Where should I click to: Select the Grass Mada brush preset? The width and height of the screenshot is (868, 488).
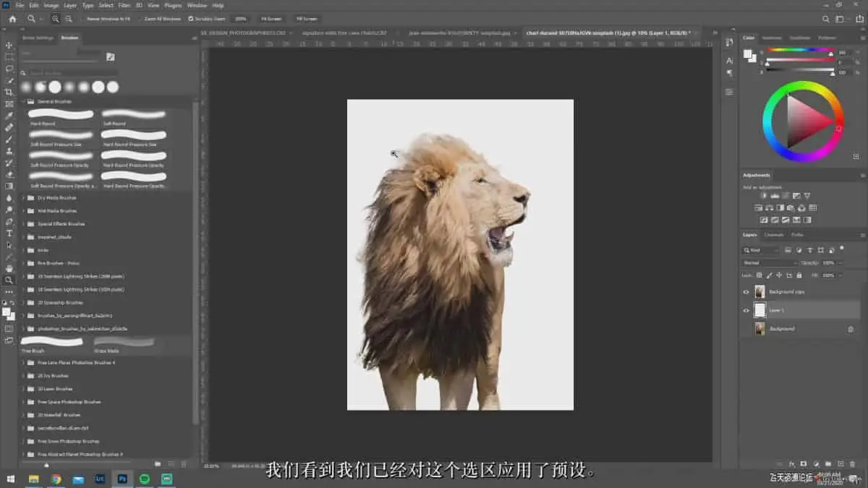(124, 344)
